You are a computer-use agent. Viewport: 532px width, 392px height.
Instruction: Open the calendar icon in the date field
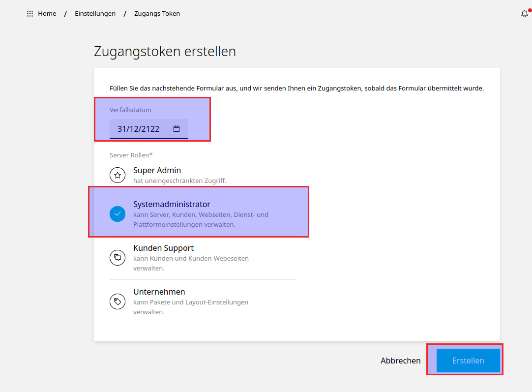(x=176, y=128)
